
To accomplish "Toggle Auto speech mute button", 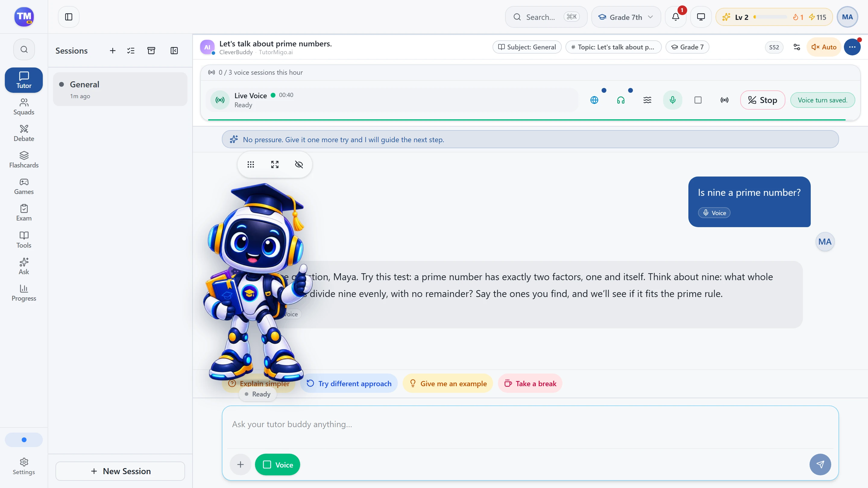I will pyautogui.click(x=824, y=47).
